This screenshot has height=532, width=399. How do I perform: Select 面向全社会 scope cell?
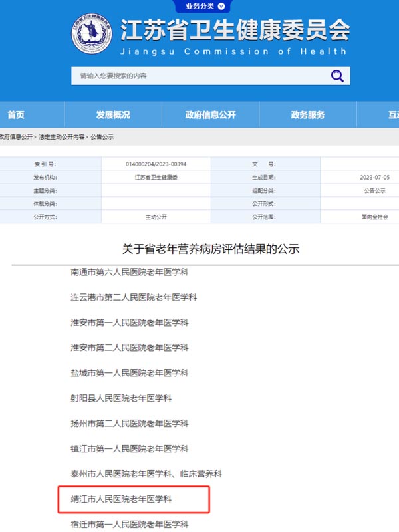(374, 217)
